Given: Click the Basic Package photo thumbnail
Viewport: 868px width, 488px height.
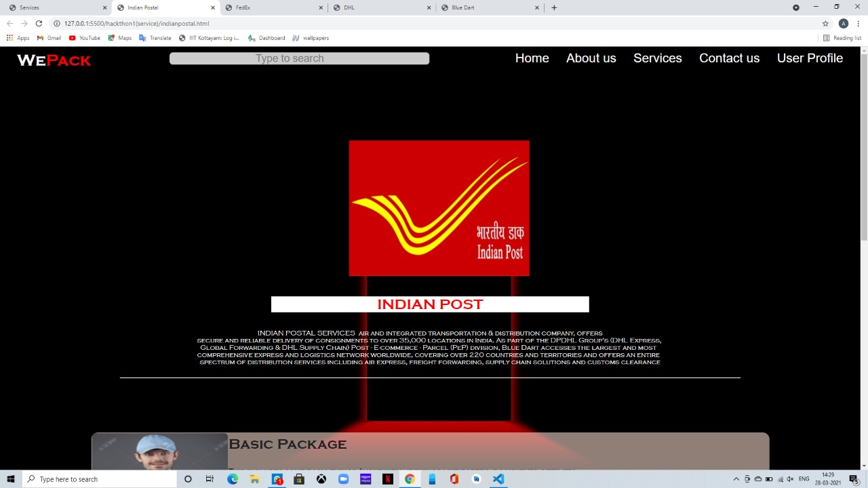Looking at the screenshot, I should point(159,451).
